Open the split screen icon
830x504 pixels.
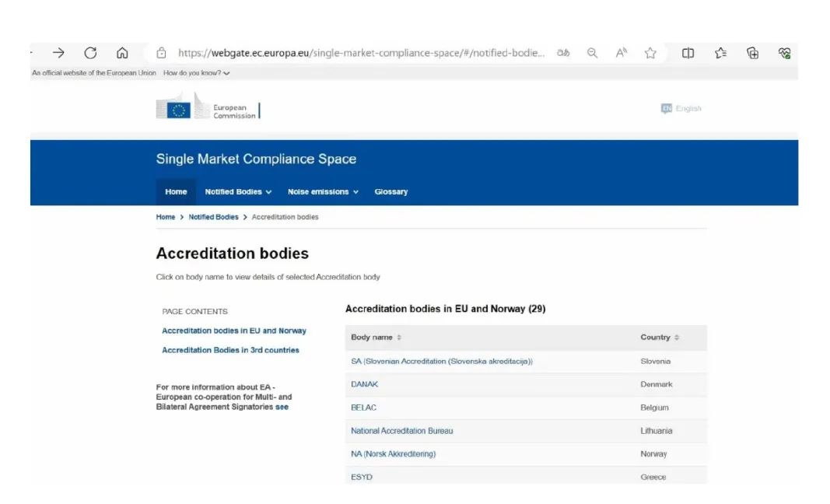pyautogui.click(x=688, y=53)
